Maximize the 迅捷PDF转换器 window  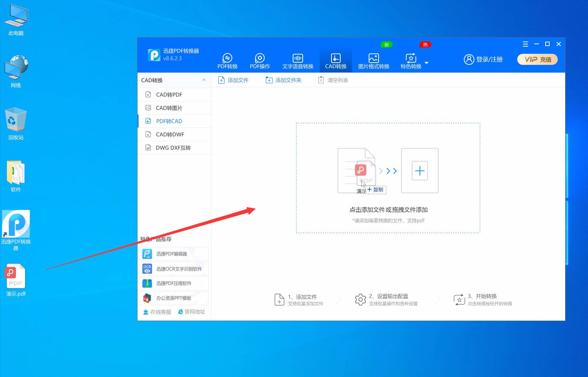[547, 44]
